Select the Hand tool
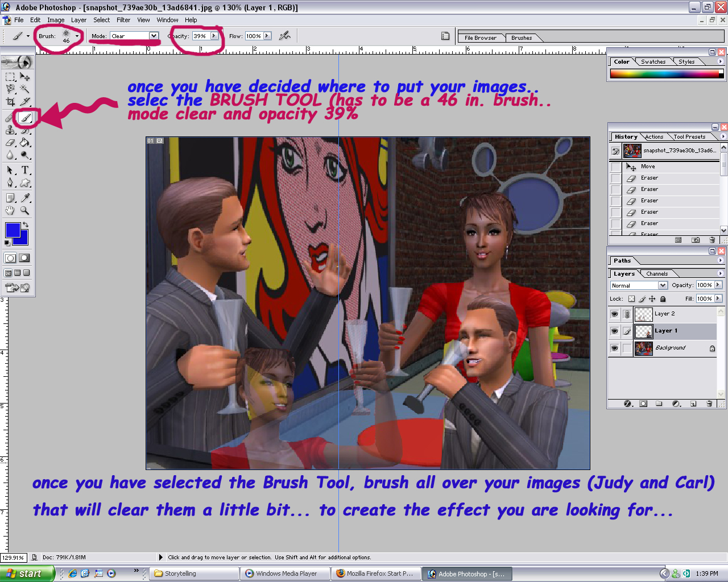This screenshot has width=728, height=582. [x=11, y=210]
